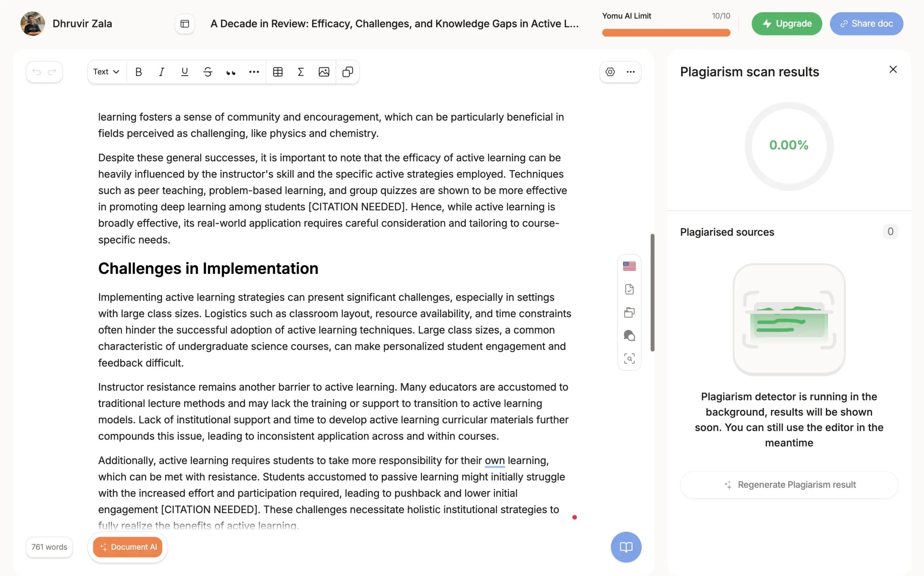Open the editor more-options menu beside gear
This screenshot has height=576, width=924.
631,71
